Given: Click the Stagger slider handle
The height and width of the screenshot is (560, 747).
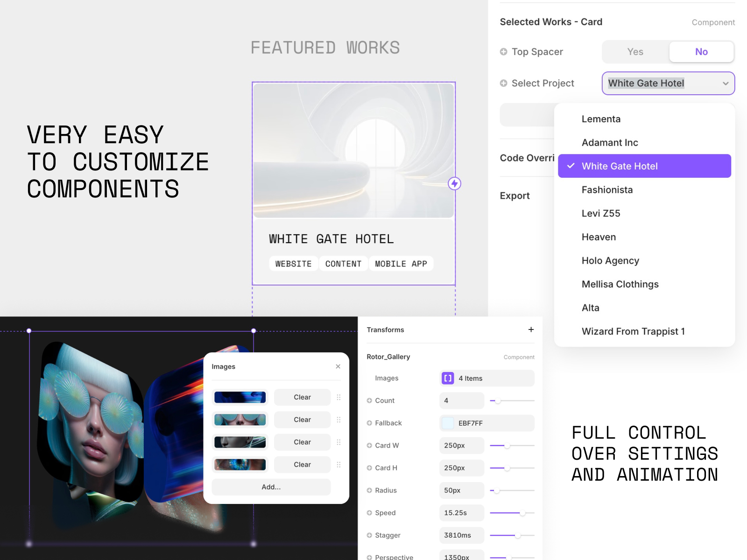Looking at the screenshot, I should click(517, 535).
